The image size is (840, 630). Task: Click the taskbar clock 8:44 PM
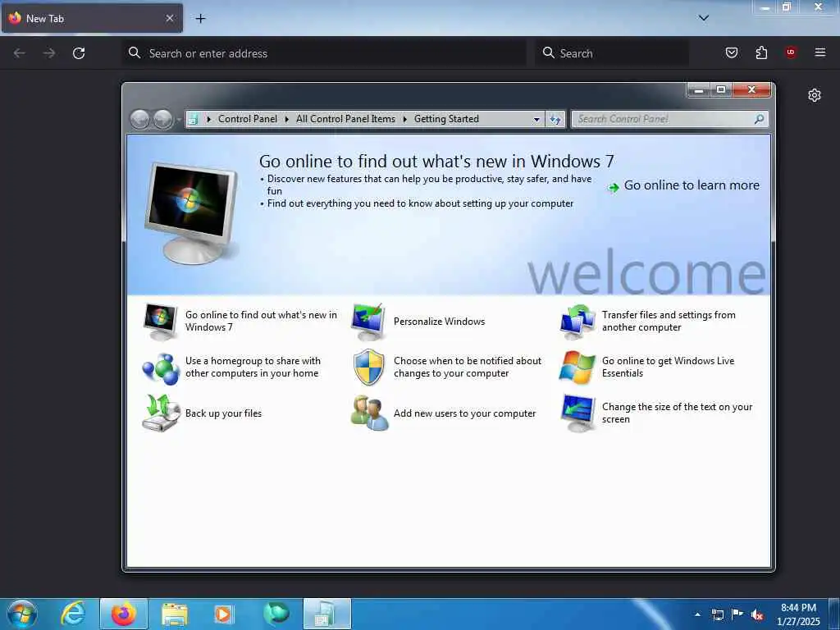pyautogui.click(x=798, y=608)
